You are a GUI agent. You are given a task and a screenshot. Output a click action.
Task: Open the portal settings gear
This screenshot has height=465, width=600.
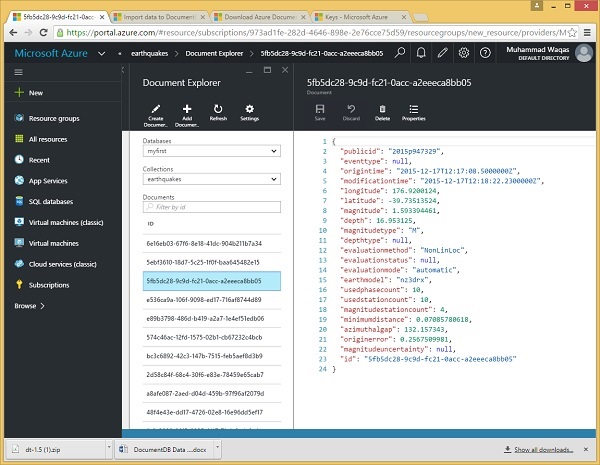pyautogui.click(x=464, y=53)
